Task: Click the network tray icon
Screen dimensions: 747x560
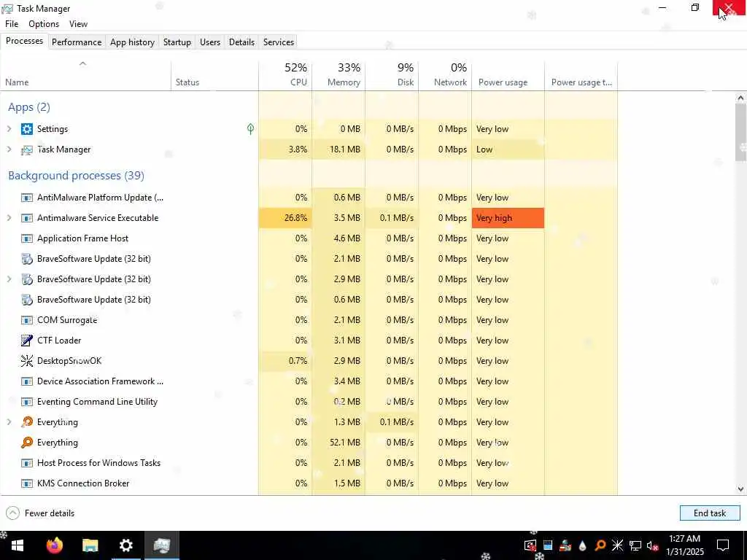Action: tap(635, 545)
